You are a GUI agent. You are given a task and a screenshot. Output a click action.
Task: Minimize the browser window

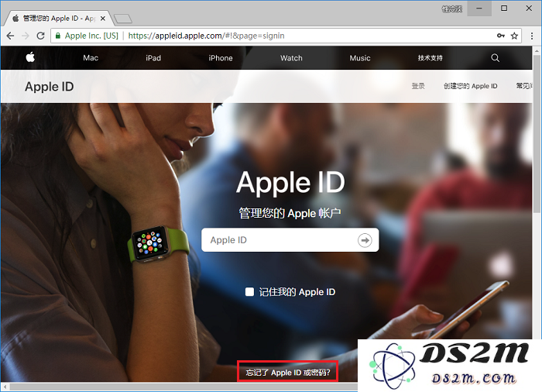479,9
